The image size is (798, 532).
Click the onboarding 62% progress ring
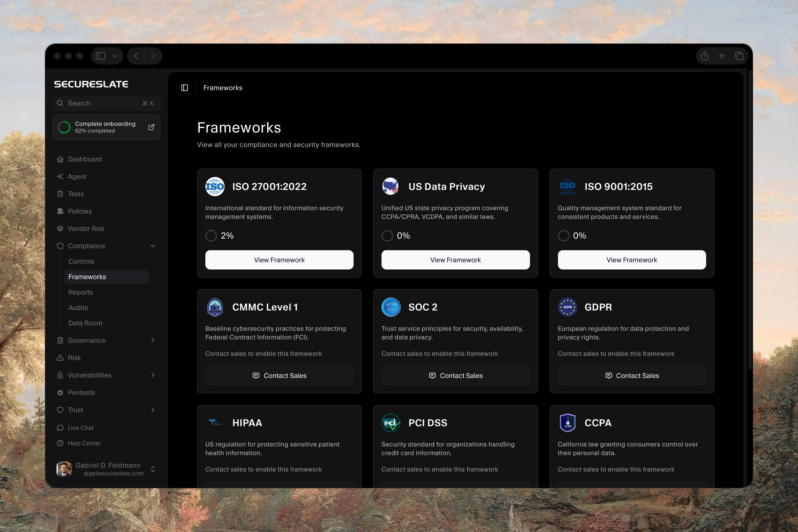click(64, 127)
